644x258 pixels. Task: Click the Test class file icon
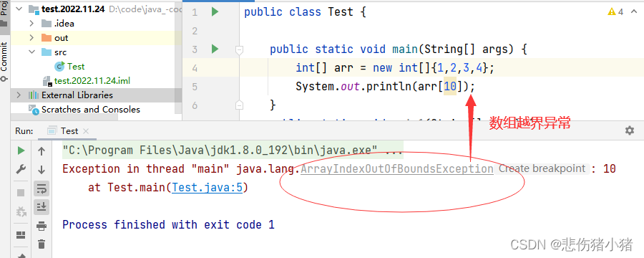60,66
